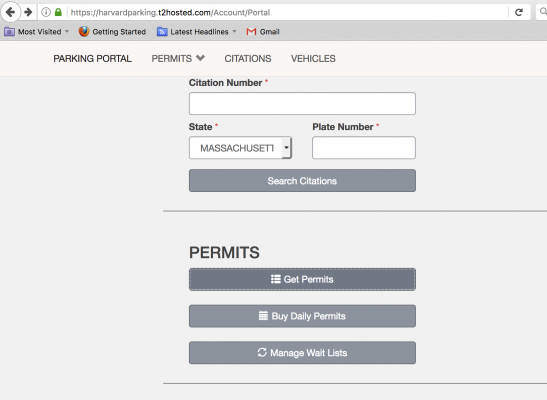This screenshot has height=400, width=547.
Task: Open the site information icon
Action: coord(46,12)
